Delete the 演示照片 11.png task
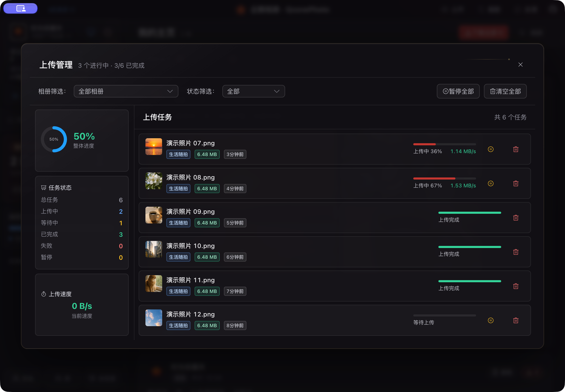This screenshot has height=392, width=565. tap(516, 286)
